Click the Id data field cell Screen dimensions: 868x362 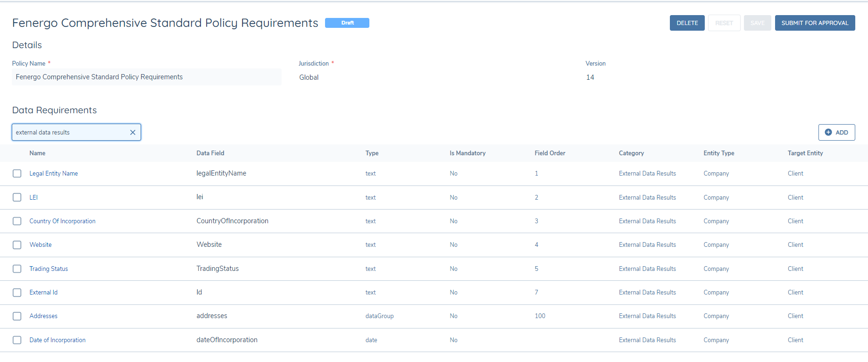[199, 292]
